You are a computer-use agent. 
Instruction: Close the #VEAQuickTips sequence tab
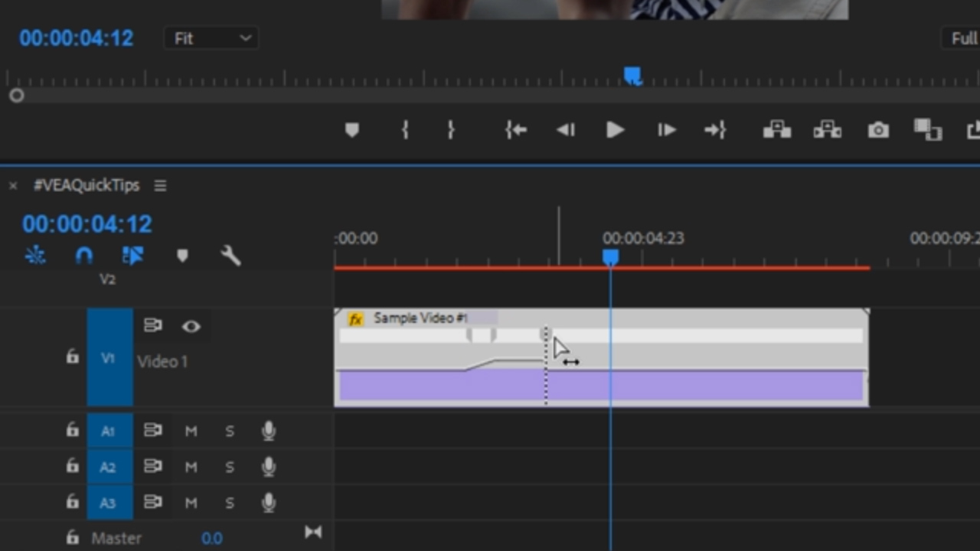tap(13, 185)
